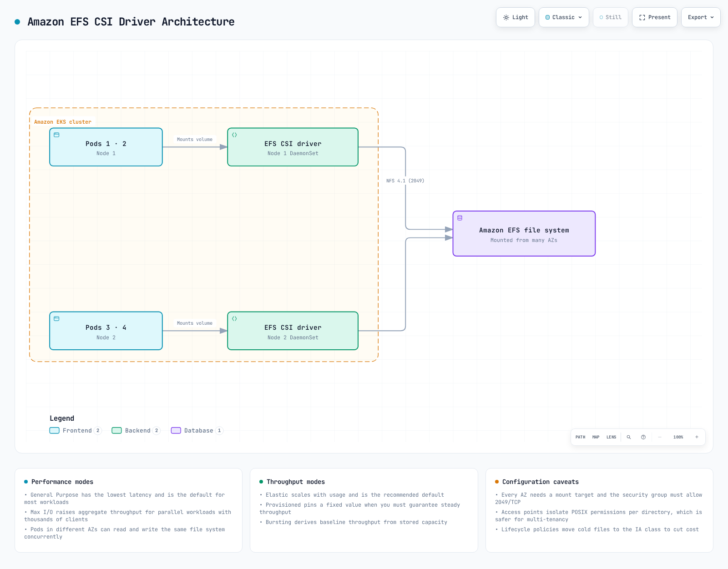
Task: Toggle PATH mode in canvas toolbar
Action: click(580, 437)
